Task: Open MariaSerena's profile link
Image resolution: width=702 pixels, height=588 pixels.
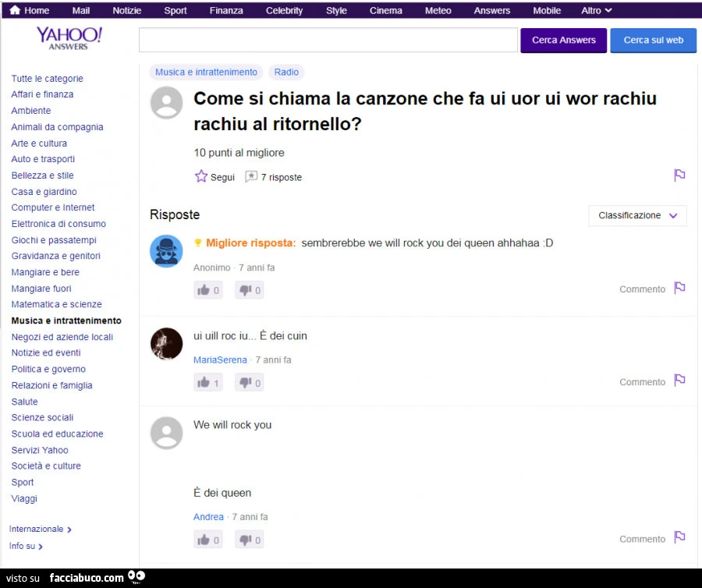Action: click(x=220, y=360)
